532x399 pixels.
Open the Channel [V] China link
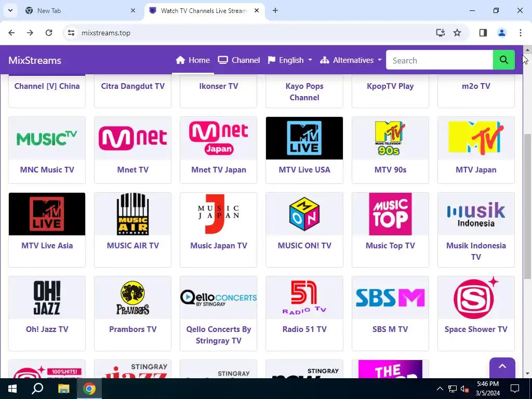pos(47,86)
